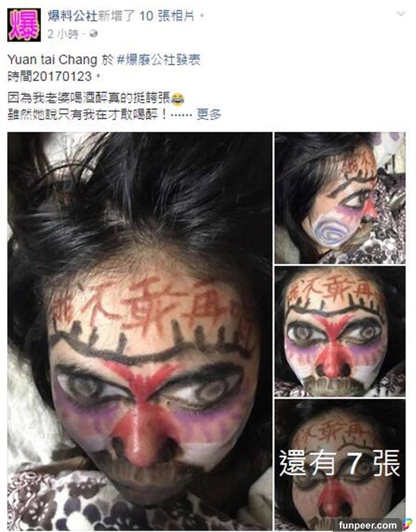Click the globe public privacy icon
The image size is (416, 532).
click(x=93, y=33)
